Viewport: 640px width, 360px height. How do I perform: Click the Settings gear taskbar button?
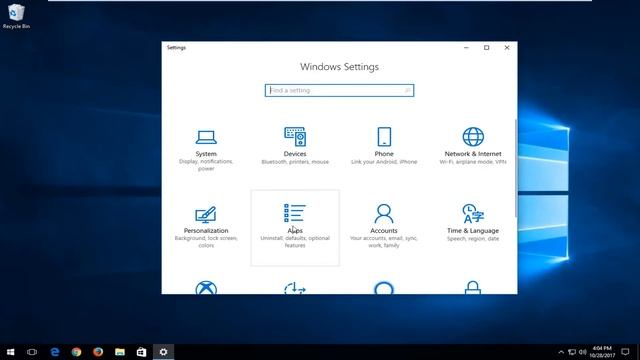pyautogui.click(x=163, y=352)
